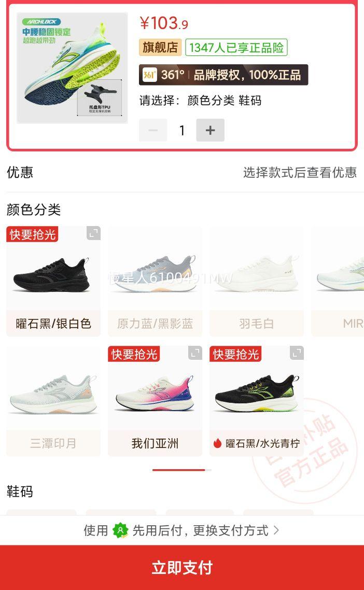
Task: Open the 1347人已享正品险 insurance tag
Action: click(x=236, y=47)
